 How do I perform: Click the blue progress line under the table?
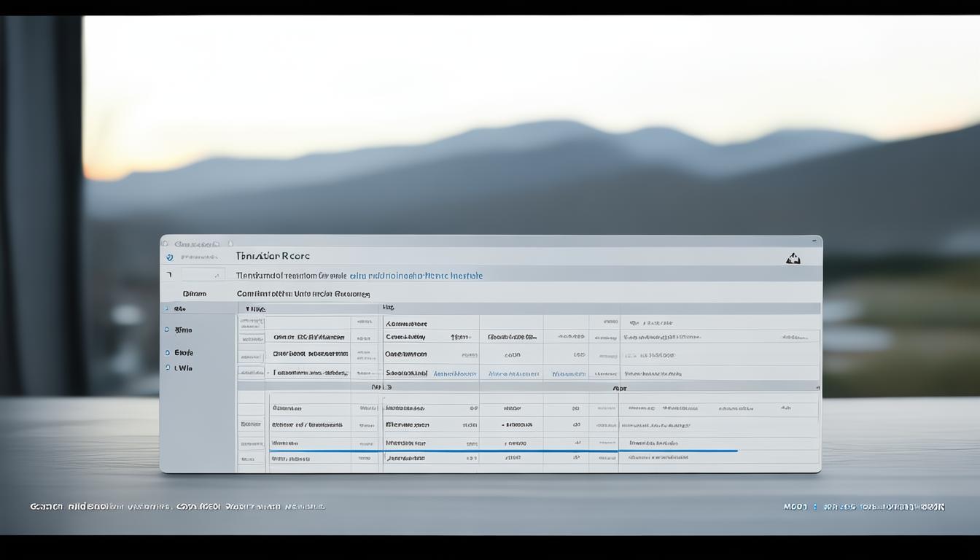pos(503,451)
